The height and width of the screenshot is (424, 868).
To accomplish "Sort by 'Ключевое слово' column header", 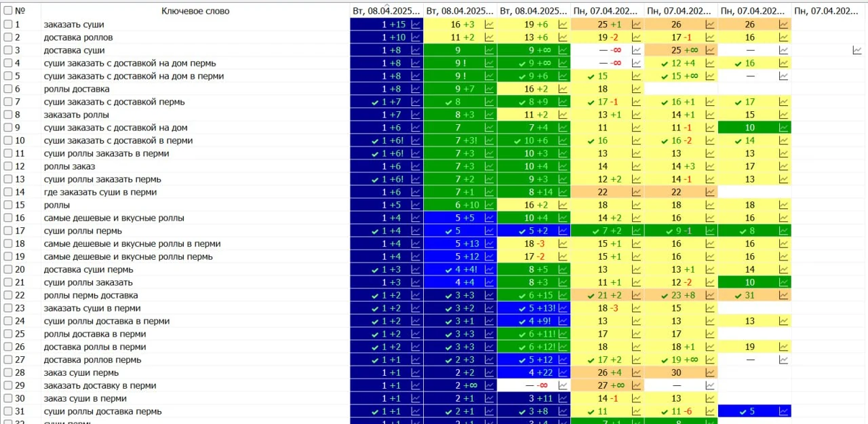I will coord(195,11).
